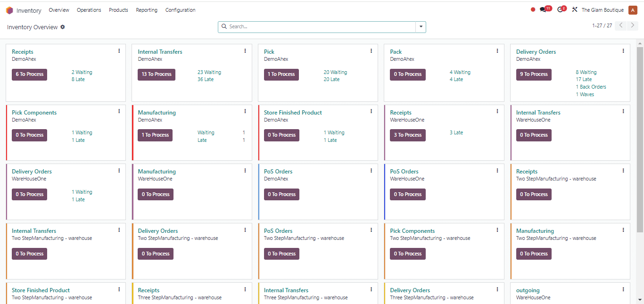This screenshot has width=644, height=304.
Task: Expand the search options dropdown toggle
Action: tap(421, 27)
